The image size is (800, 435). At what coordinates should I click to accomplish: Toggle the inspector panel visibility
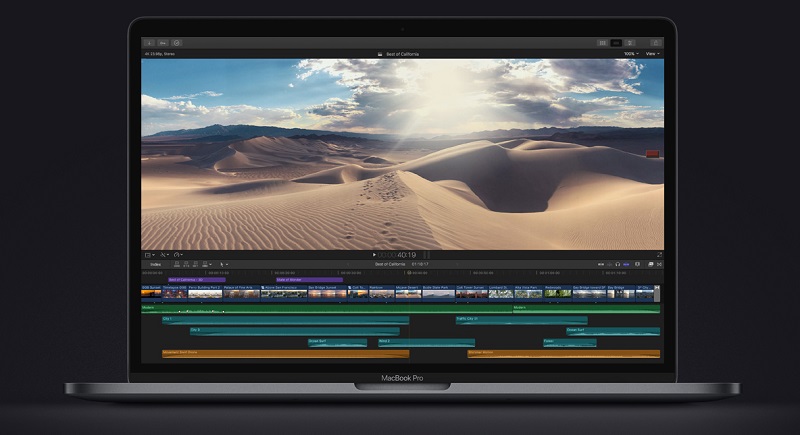pyautogui.click(x=630, y=43)
